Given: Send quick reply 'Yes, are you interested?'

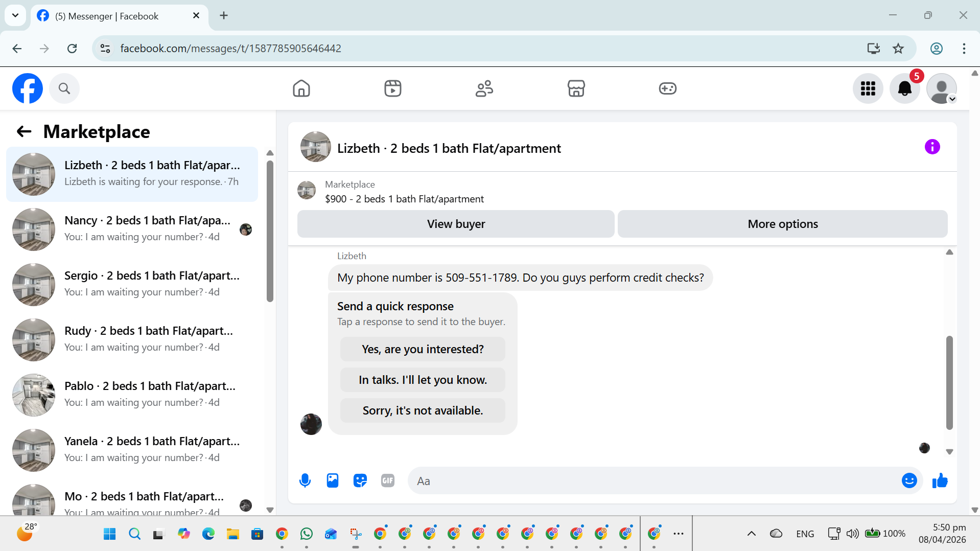Looking at the screenshot, I should (x=423, y=349).
